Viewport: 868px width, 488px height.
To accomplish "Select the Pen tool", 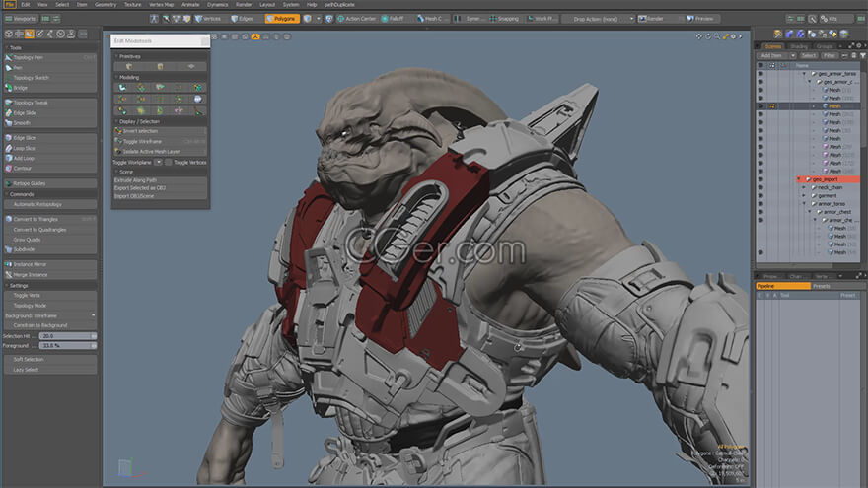I will (50, 67).
